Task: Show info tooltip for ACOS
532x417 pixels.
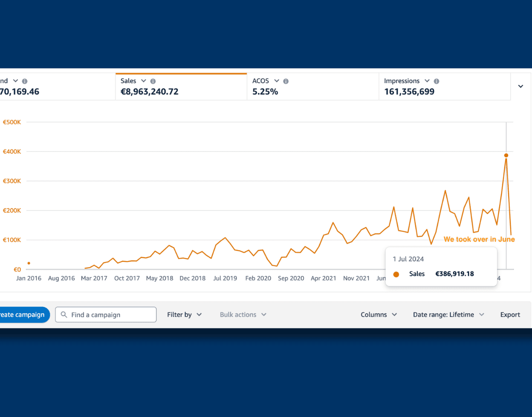Action: pos(286,81)
